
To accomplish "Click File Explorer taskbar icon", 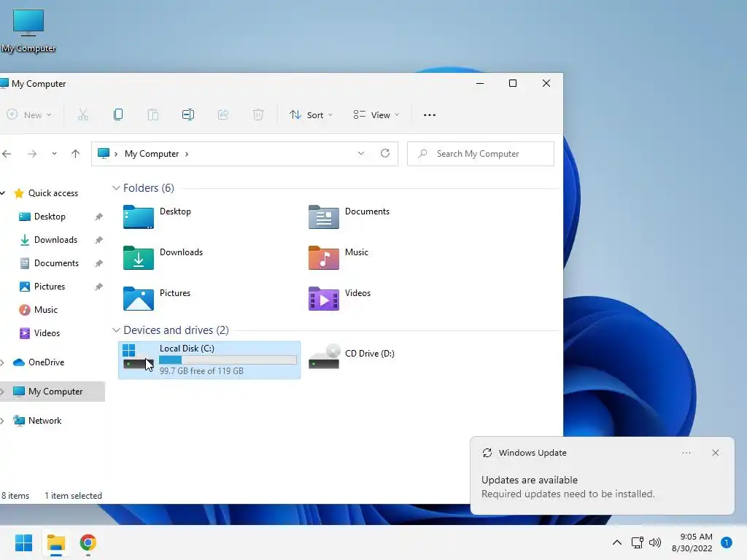I will tap(55, 542).
